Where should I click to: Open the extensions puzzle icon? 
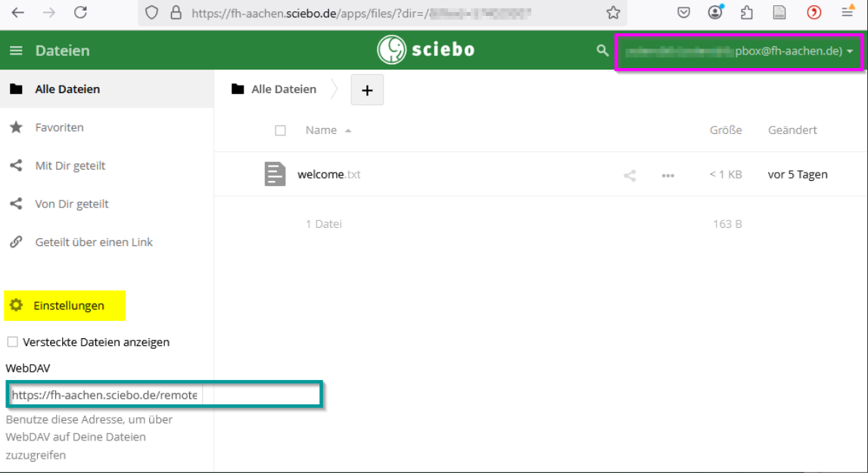click(x=747, y=12)
